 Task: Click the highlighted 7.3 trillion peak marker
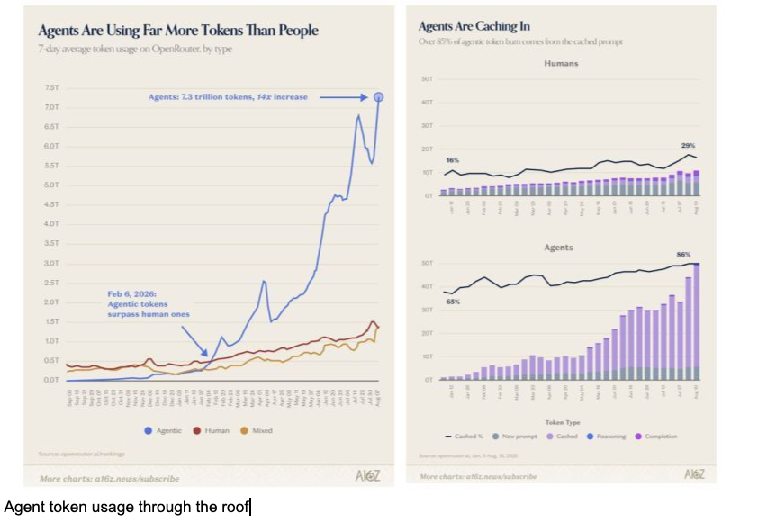[x=379, y=97]
